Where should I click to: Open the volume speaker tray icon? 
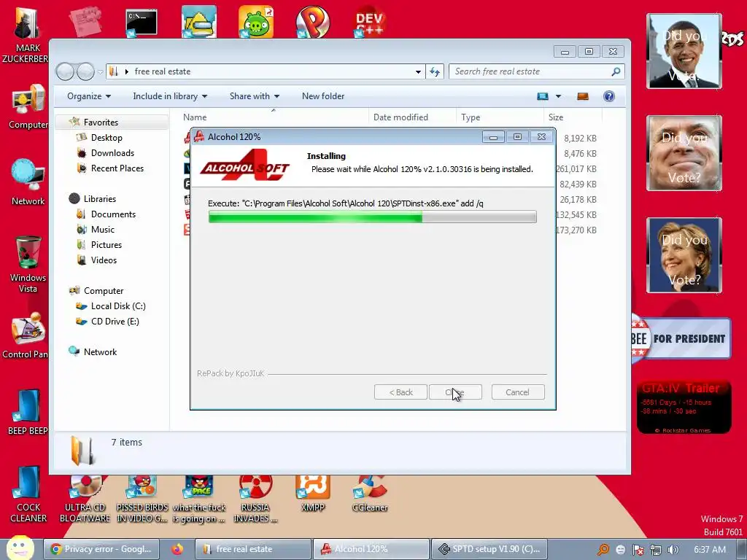click(x=673, y=550)
